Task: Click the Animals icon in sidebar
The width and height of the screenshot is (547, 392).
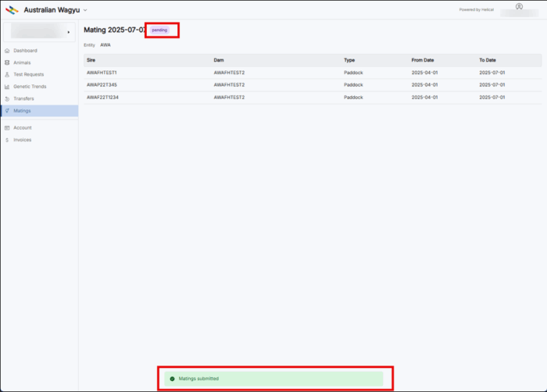Action: click(x=7, y=62)
